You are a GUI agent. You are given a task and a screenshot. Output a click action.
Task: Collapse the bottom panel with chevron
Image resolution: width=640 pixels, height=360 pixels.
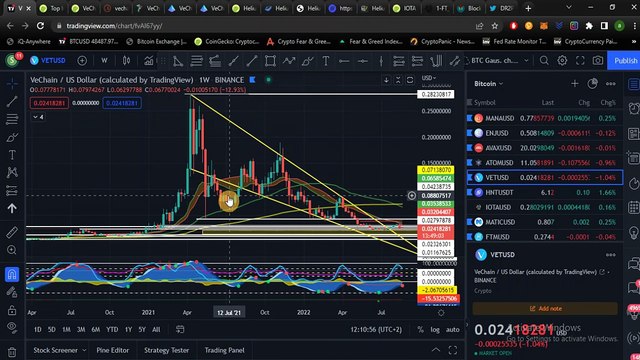point(436,350)
